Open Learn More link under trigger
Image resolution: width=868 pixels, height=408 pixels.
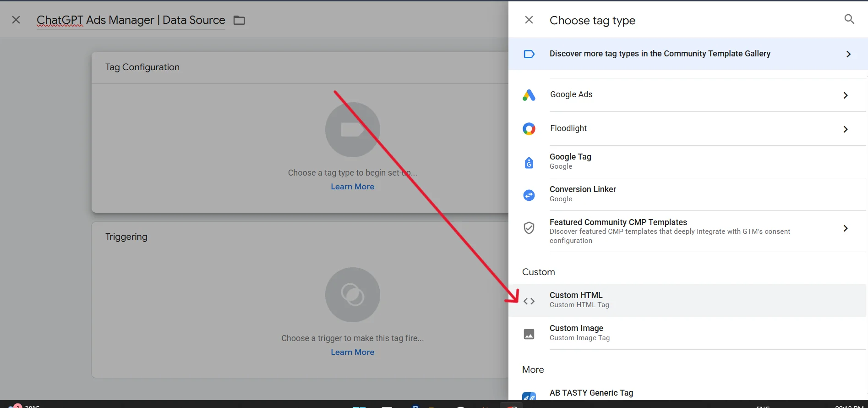tap(353, 352)
